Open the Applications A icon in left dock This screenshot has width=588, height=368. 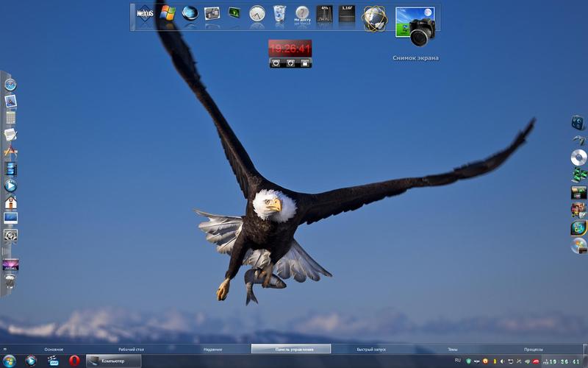(10, 152)
